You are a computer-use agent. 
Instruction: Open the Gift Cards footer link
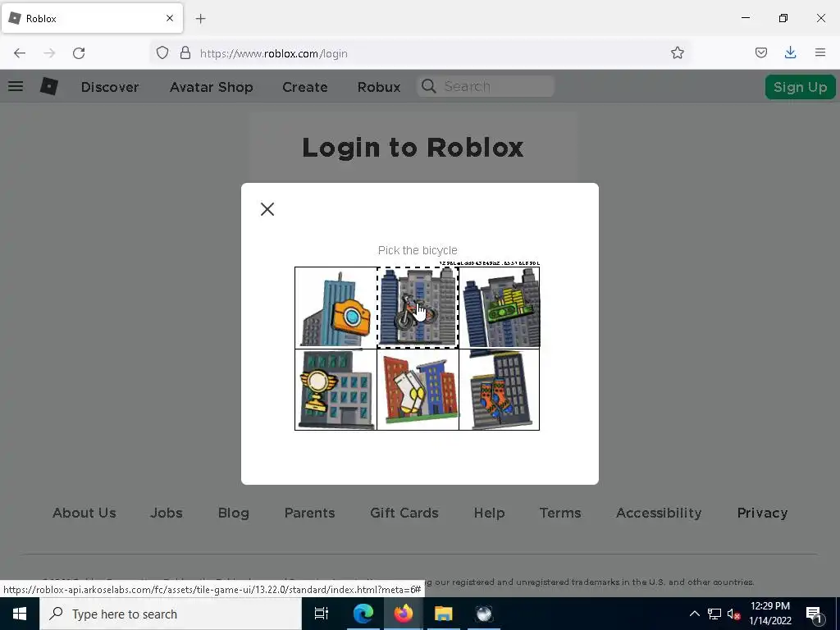click(x=404, y=513)
